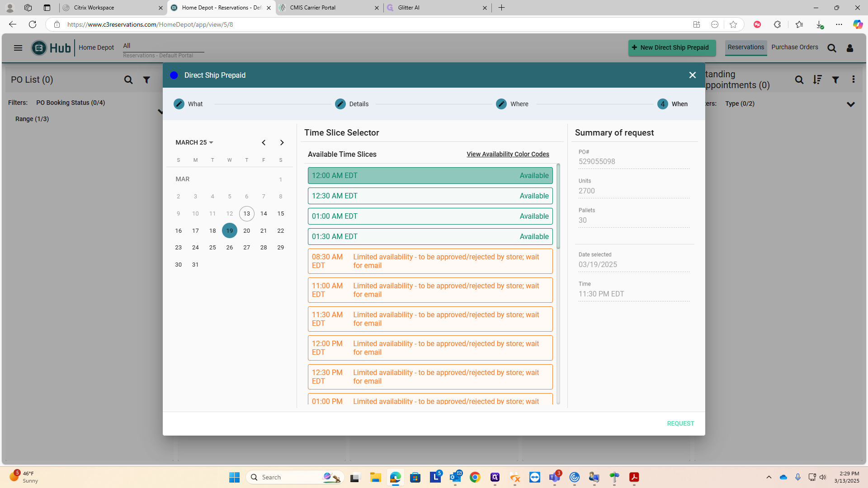
Task: Refresh the browser page
Action: pos(33,24)
